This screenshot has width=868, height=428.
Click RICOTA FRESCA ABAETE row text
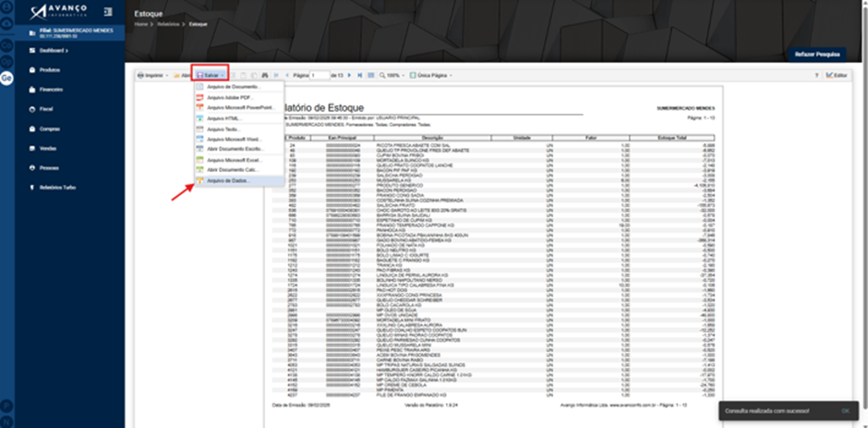click(x=411, y=145)
